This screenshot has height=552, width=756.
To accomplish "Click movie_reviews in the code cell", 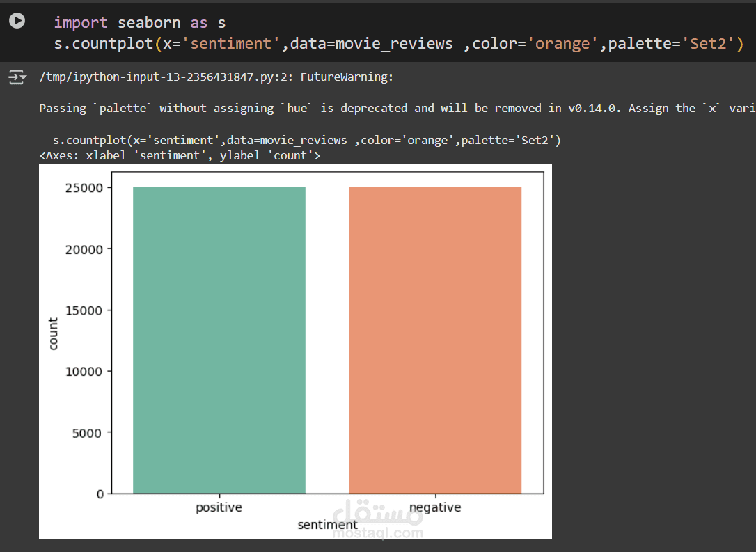I will [x=394, y=44].
